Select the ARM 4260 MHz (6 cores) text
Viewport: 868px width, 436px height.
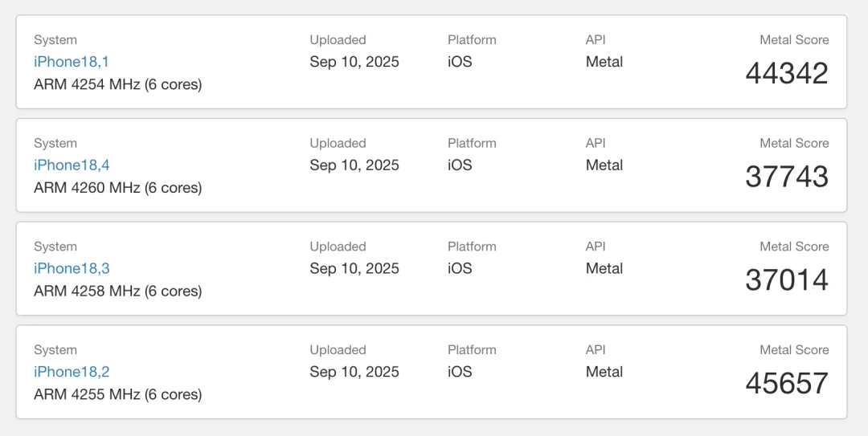118,188
